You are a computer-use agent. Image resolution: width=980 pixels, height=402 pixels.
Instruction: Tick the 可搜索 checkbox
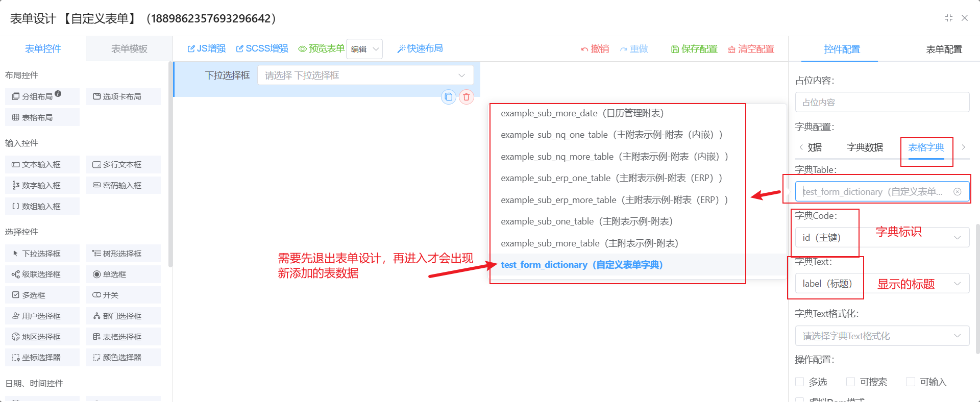(850, 382)
